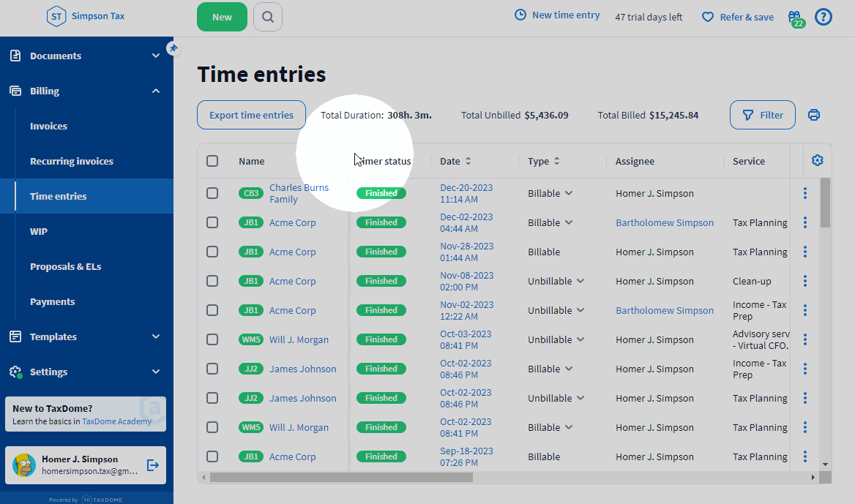
Task: Switch to the Invoices page
Action: [48, 126]
